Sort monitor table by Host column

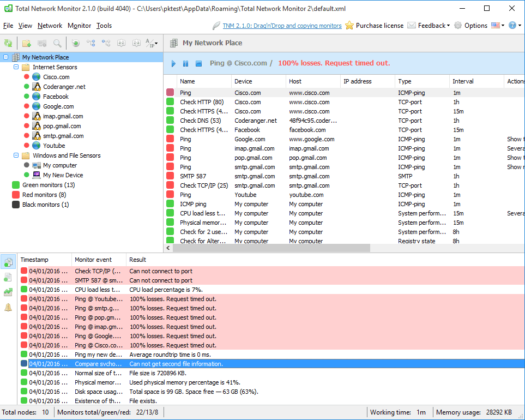(x=313, y=81)
